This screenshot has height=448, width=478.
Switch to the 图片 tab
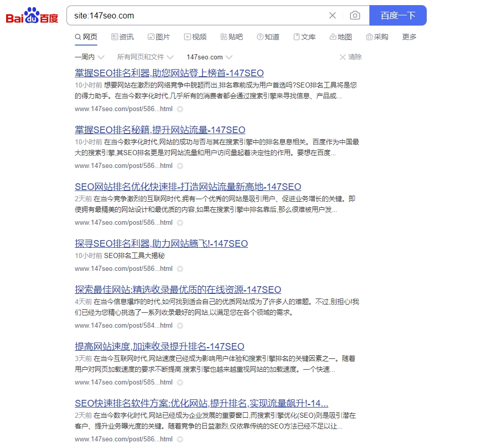(x=159, y=37)
